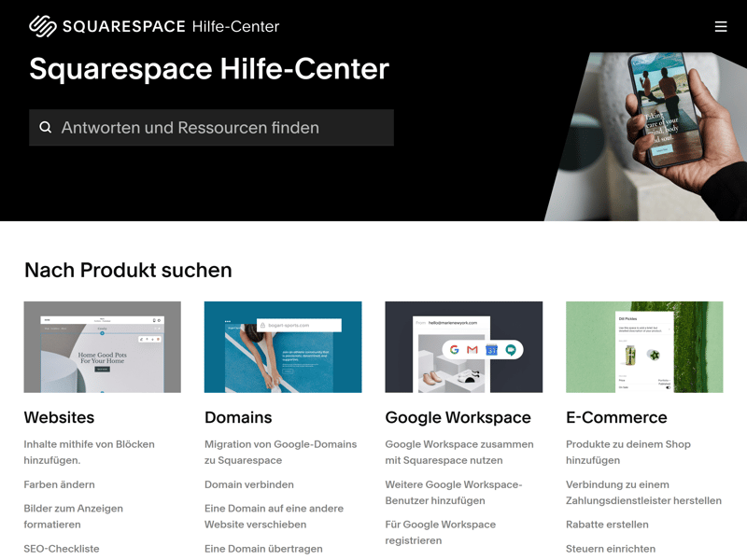Click the Squarespace Hilfe-Center page title

[209, 69]
